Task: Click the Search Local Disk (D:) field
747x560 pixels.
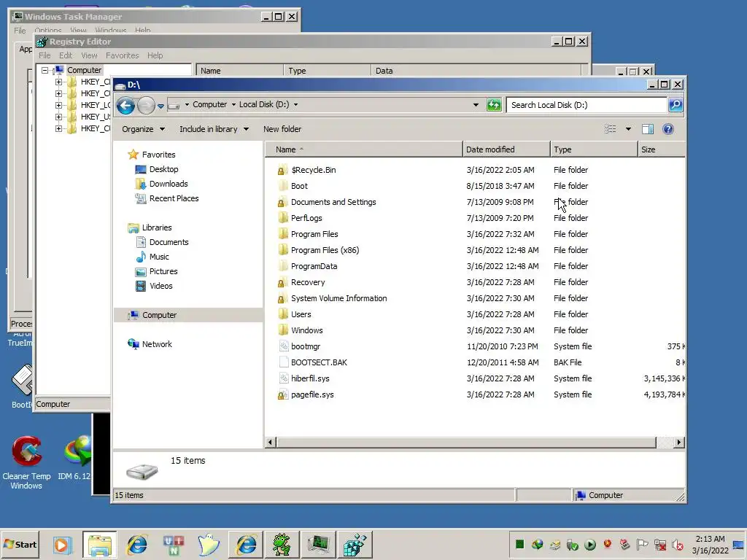Action: pos(586,105)
